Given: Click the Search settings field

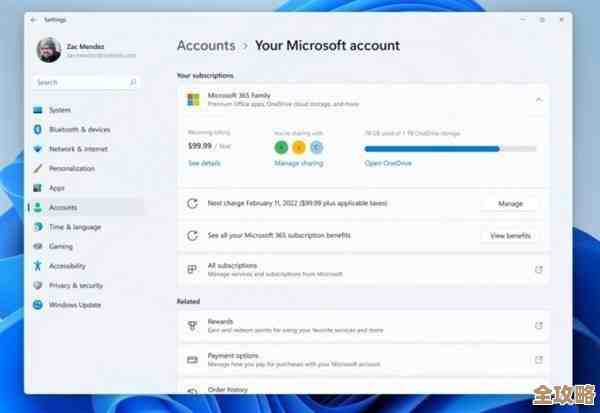Looking at the screenshot, I should [x=86, y=82].
